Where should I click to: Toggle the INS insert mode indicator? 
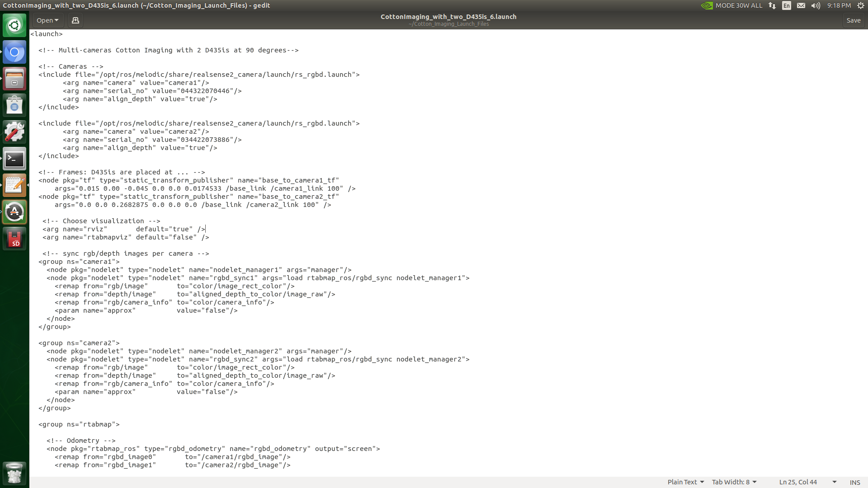pos(854,482)
